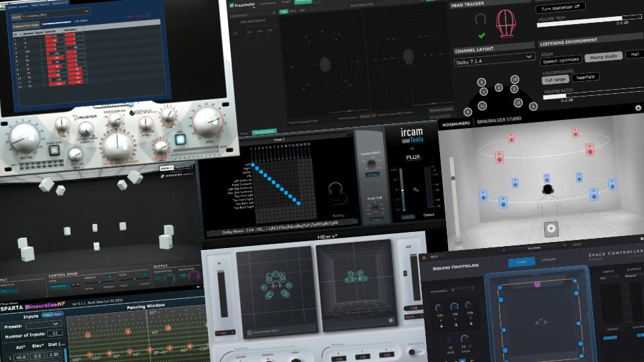Image resolution: width=644 pixels, height=362 pixels.
Task: Select Mixing studio room option
Action: 603,57
